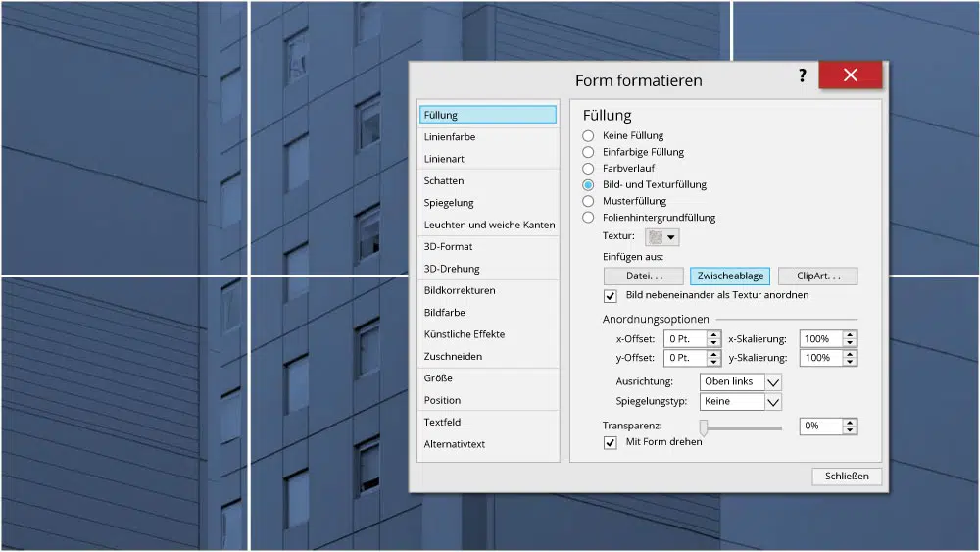This screenshot has width=980, height=552.
Task: Increase x-Offset with up arrow
Action: [x=713, y=334]
